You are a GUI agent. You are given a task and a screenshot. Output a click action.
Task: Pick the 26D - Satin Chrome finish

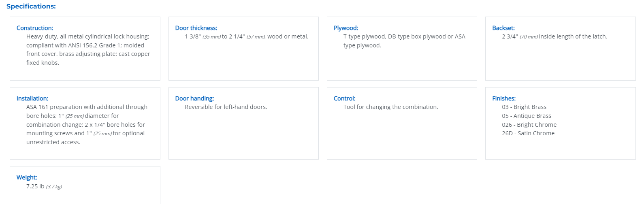[x=528, y=133]
